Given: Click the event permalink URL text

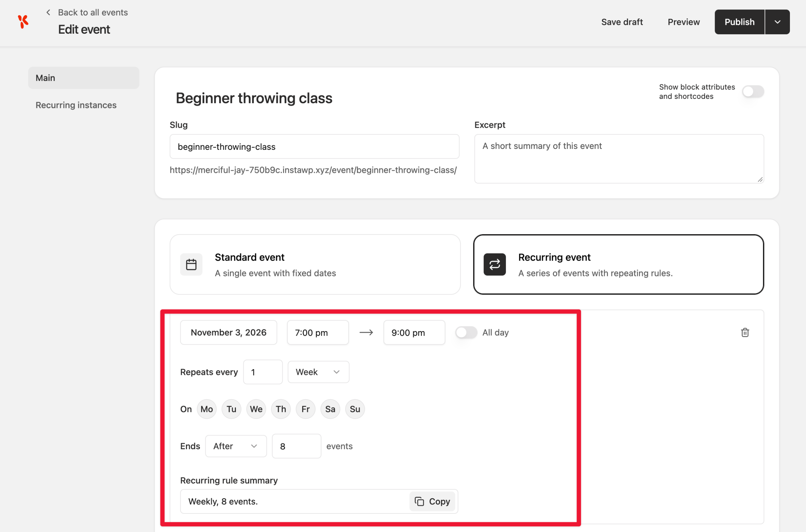Looking at the screenshot, I should [x=313, y=170].
